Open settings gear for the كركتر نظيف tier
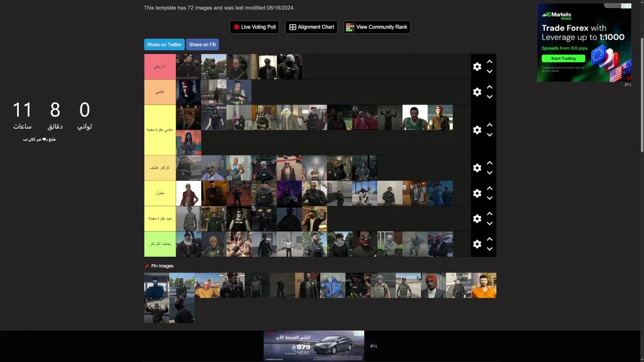This screenshot has height=362, width=644. click(x=477, y=168)
